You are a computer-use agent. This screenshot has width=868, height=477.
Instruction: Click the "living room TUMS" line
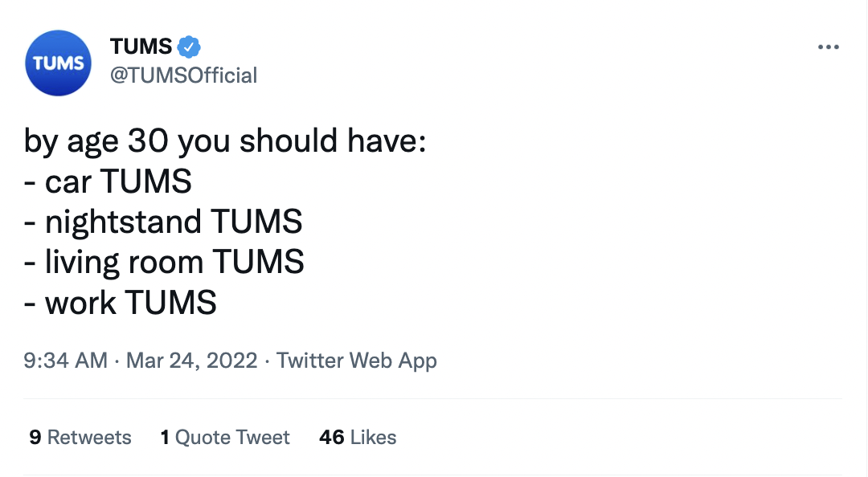click(165, 263)
